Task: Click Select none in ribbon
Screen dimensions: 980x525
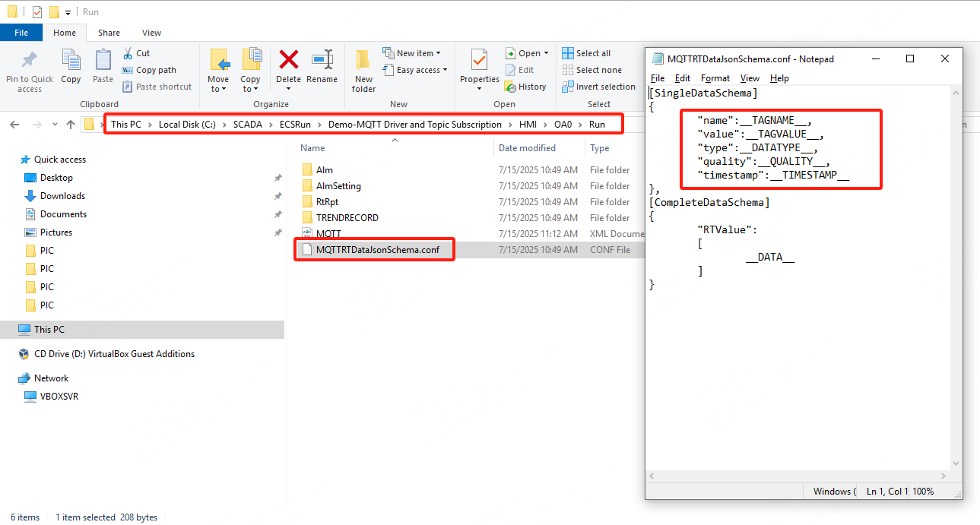Action: (591, 70)
